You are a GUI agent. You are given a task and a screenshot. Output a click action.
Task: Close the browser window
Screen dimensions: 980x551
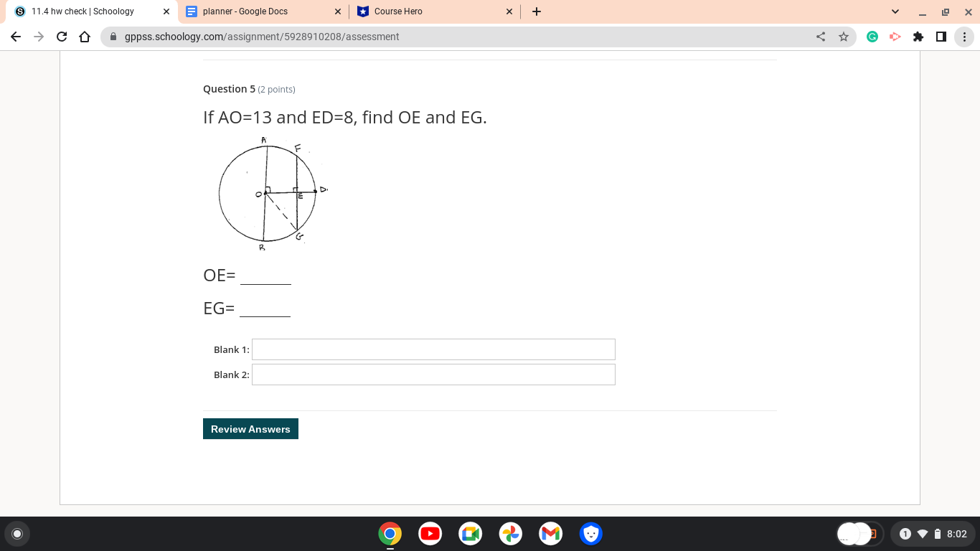click(x=969, y=11)
